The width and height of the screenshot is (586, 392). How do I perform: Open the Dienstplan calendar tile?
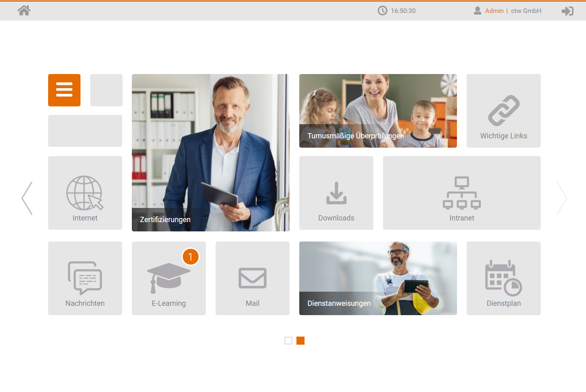(x=503, y=278)
